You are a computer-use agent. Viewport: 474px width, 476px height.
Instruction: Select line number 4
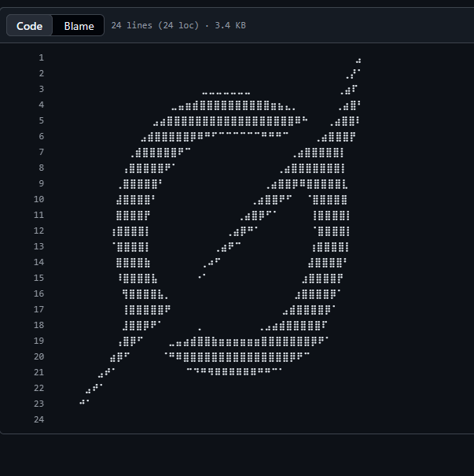coord(42,105)
